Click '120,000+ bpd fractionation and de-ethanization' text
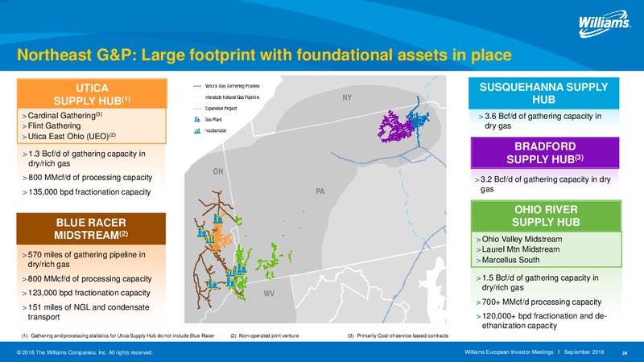644x362 pixels. click(x=542, y=321)
